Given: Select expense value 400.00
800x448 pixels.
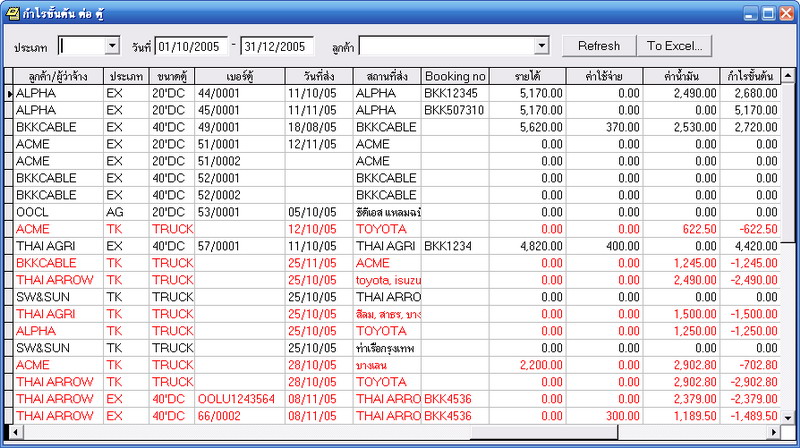Looking at the screenshot, I should point(605,246).
